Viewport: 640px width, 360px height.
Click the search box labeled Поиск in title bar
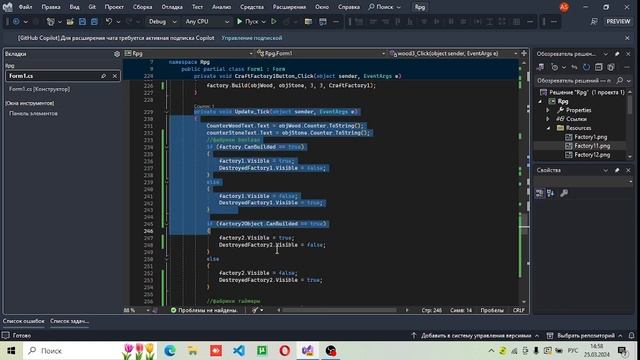click(384, 7)
